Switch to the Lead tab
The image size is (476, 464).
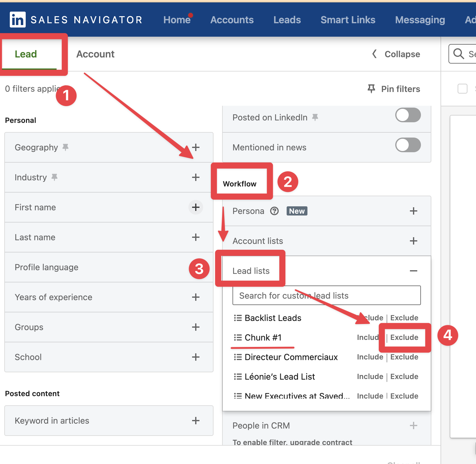click(26, 54)
